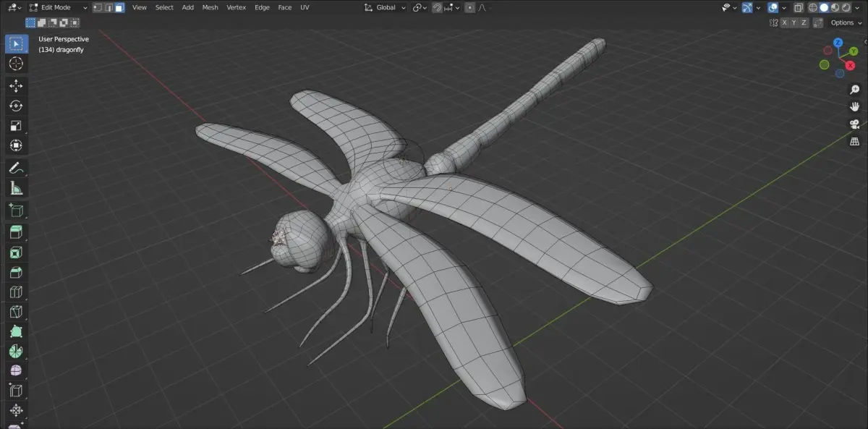Toggle the camera view icon
Viewport: 868px width, 429px height.
click(x=854, y=124)
